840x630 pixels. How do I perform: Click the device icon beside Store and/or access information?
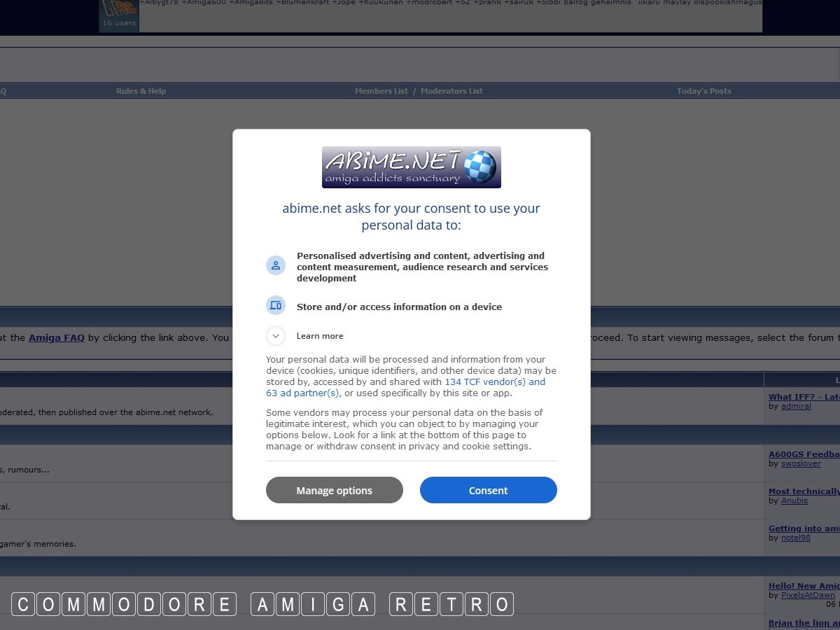coord(276,305)
